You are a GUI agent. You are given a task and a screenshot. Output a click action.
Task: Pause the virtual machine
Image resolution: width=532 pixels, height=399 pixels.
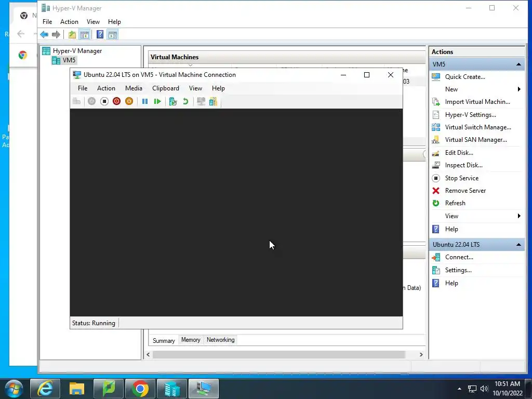click(x=145, y=101)
